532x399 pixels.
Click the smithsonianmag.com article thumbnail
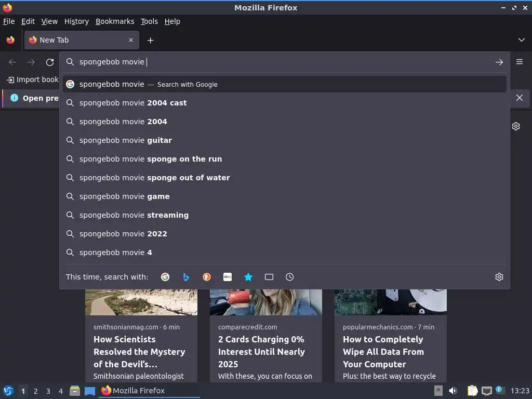(x=141, y=302)
